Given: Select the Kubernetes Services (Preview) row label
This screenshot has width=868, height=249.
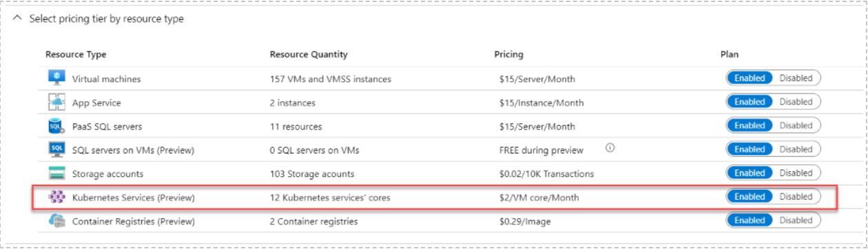Looking at the screenshot, I should tap(134, 198).
